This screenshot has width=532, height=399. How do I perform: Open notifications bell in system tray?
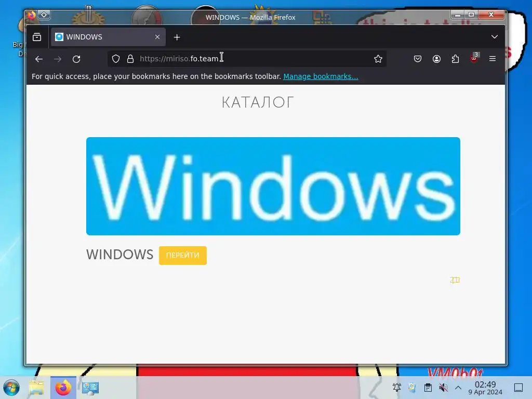point(397,387)
